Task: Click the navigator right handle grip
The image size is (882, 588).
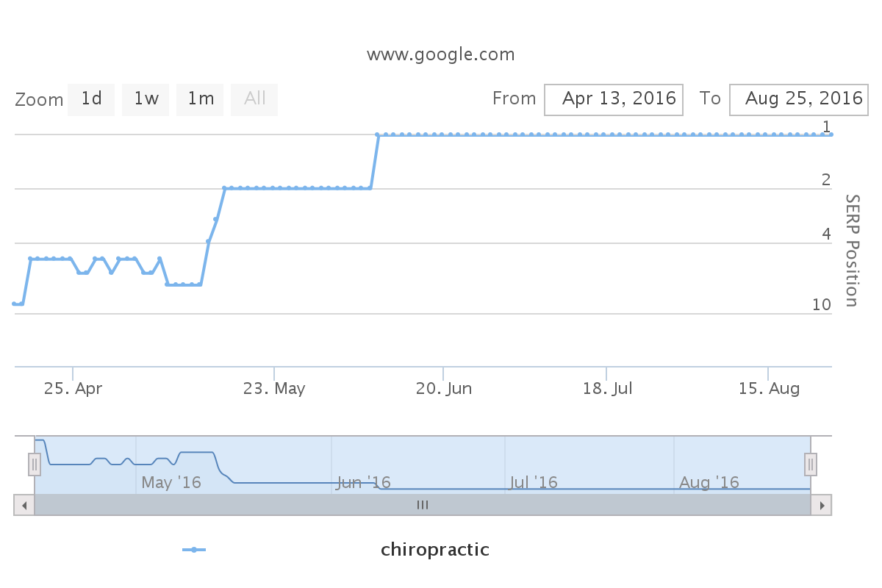Action: pyautogui.click(x=811, y=465)
